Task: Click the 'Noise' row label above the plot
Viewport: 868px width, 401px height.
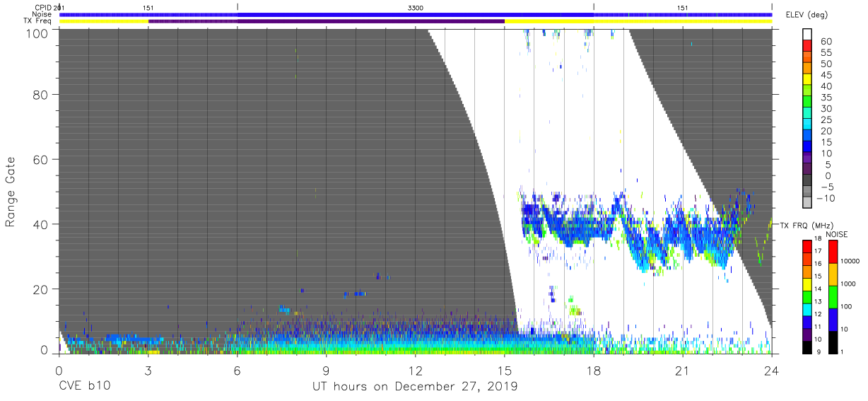Action: click(42, 14)
